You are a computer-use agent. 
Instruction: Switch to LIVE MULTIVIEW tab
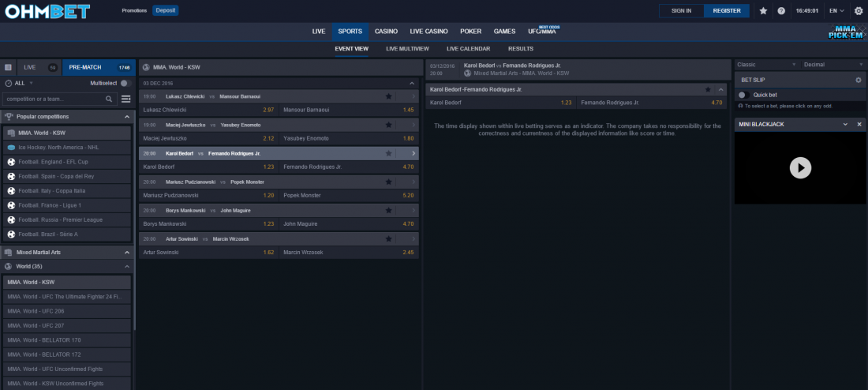(x=407, y=49)
